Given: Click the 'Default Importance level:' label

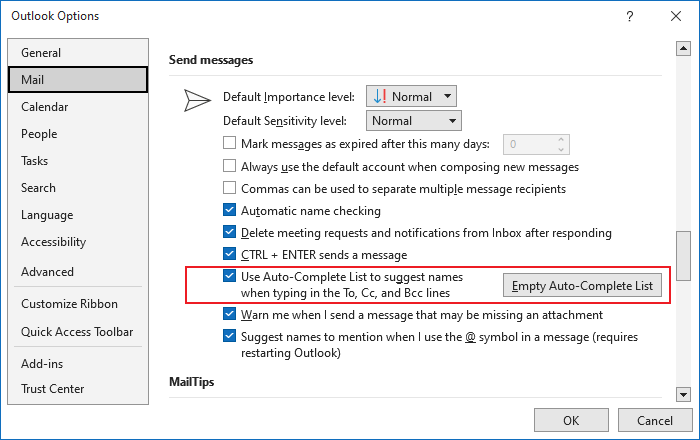Looking at the screenshot, I should [x=289, y=97].
